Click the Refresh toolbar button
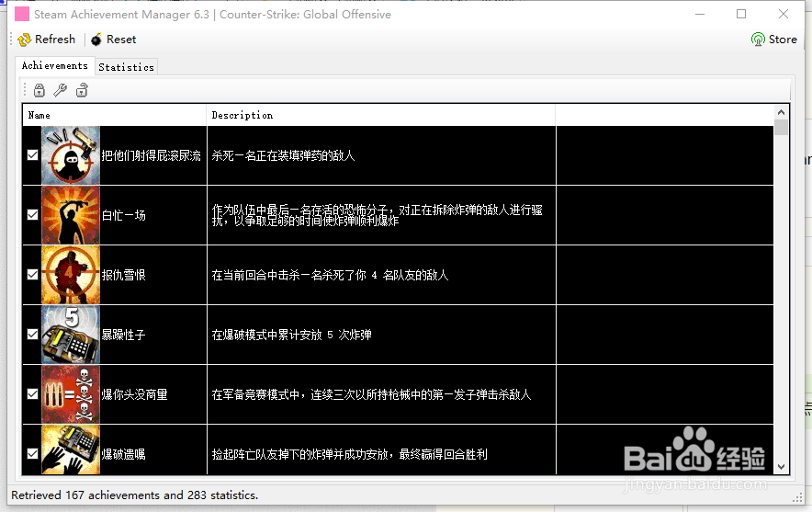Screen dimensions: 812x512 coord(47,40)
